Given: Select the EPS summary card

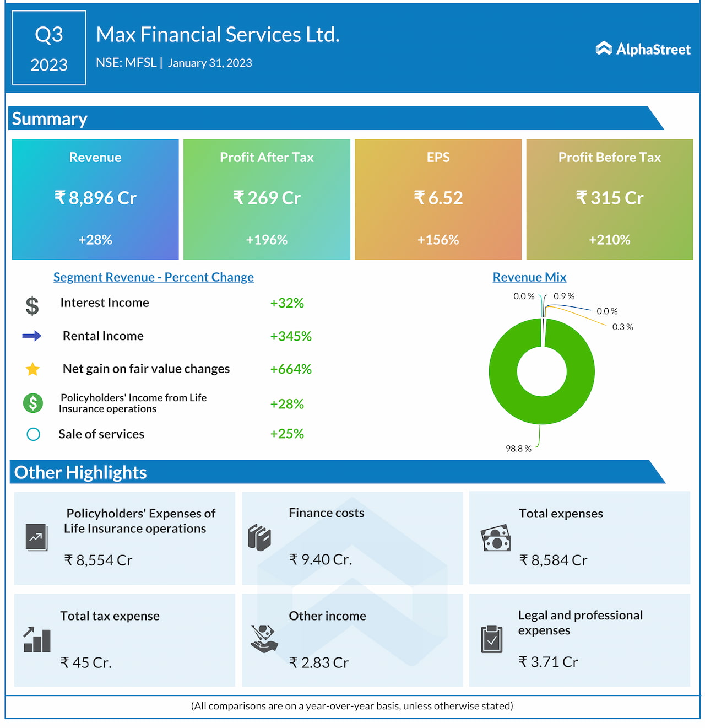Looking at the screenshot, I should [x=438, y=199].
